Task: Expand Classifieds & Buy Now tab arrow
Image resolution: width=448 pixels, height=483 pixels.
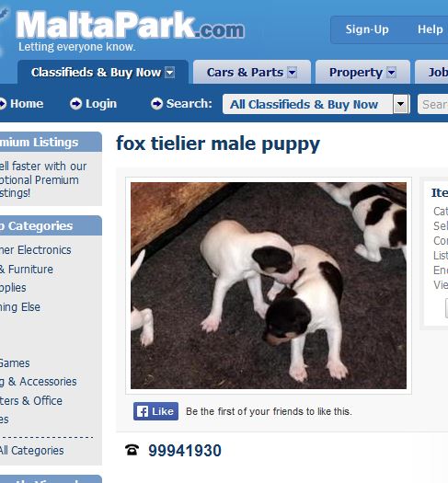Action: pyautogui.click(x=169, y=73)
